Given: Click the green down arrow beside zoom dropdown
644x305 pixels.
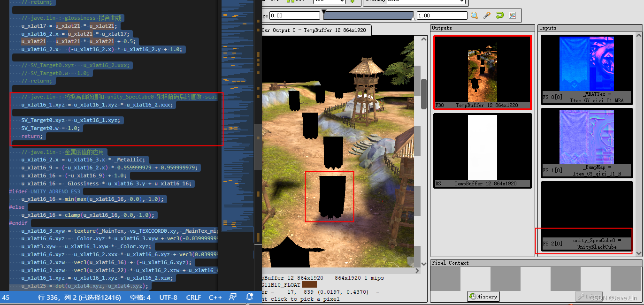Looking at the screenshot, I should pos(353,1).
